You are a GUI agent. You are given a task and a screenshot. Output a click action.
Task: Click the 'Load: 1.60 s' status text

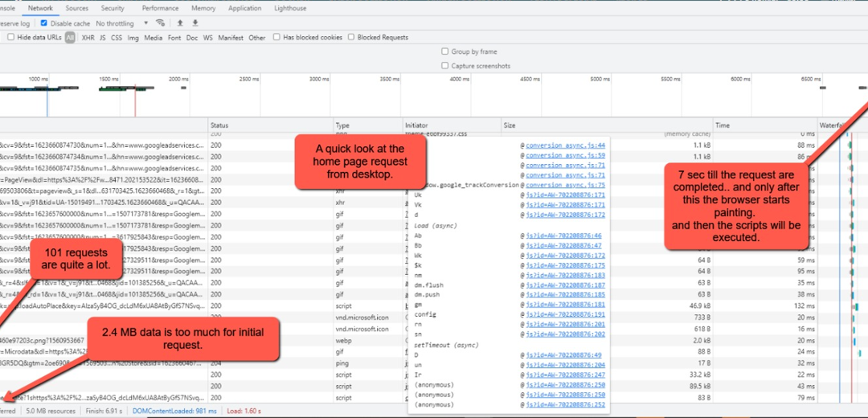coord(244,412)
